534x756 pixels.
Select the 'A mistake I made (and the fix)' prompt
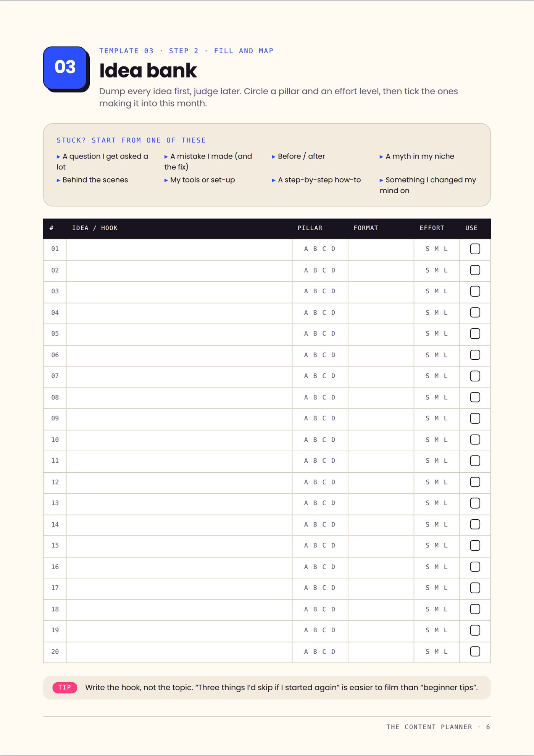coord(208,162)
